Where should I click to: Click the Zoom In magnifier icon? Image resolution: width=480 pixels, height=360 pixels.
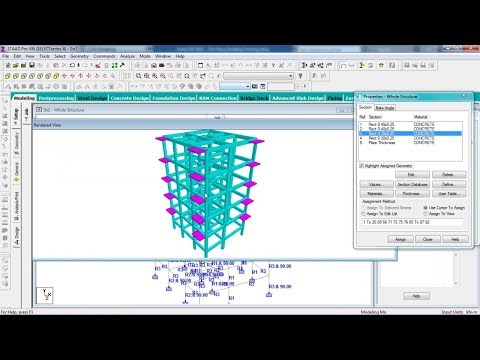[155, 76]
